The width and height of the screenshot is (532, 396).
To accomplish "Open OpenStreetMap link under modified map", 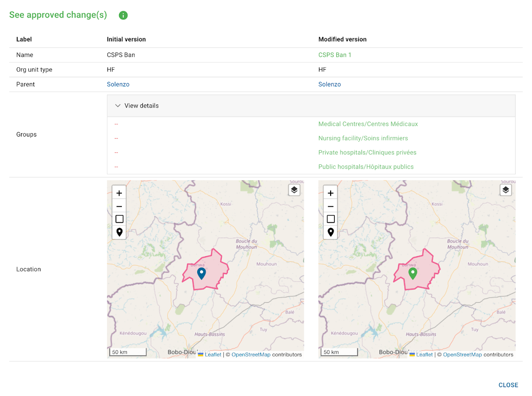I will click(x=462, y=355).
